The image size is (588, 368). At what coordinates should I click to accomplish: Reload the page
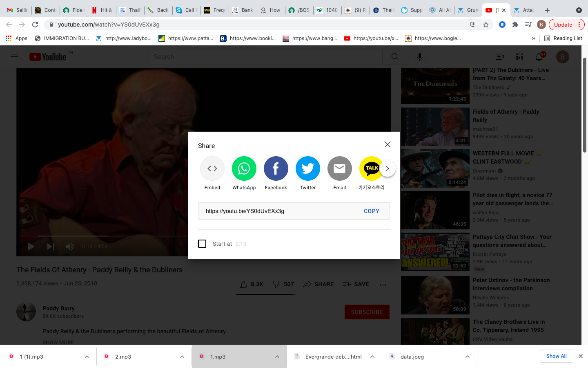[35, 25]
